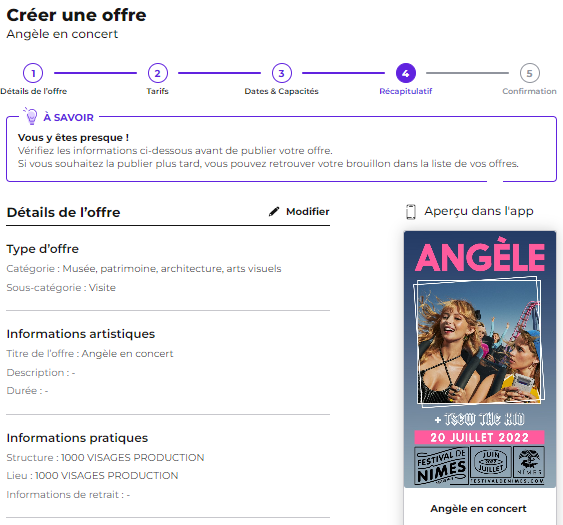Click the step 1 circle icon
The image size is (563, 525).
pos(33,73)
